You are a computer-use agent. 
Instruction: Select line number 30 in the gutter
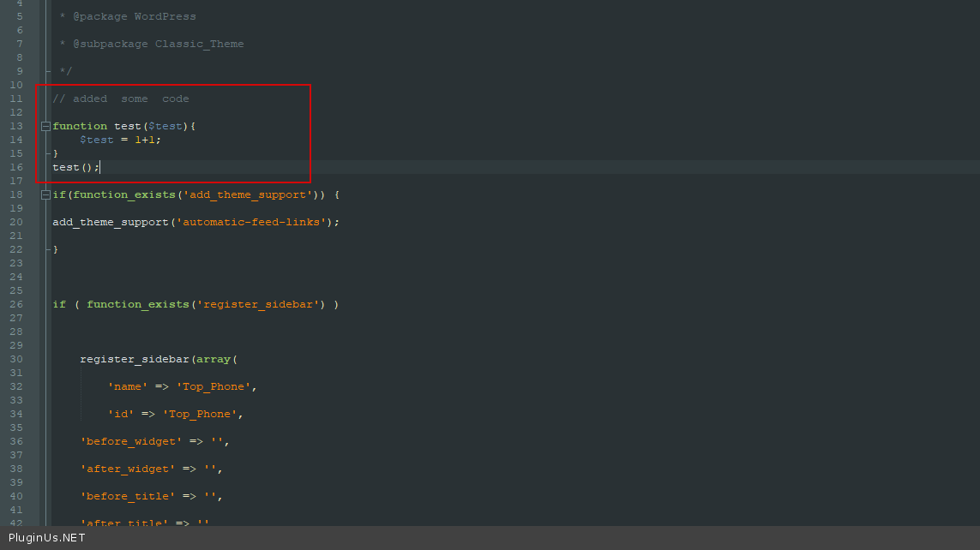tap(16, 359)
